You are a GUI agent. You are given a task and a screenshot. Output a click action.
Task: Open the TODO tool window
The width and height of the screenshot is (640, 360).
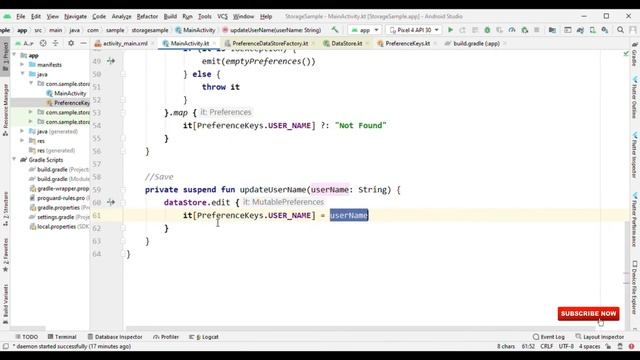click(27, 337)
